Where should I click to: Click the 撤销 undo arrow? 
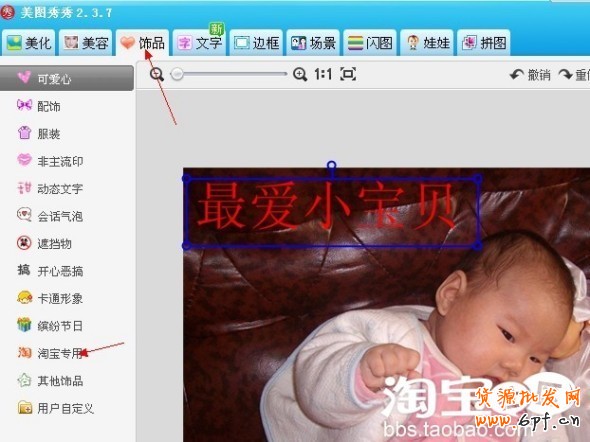pos(517,74)
